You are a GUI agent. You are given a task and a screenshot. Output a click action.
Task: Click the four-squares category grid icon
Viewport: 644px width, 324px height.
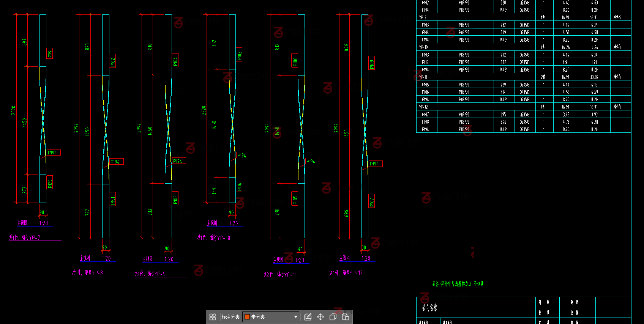point(213,317)
